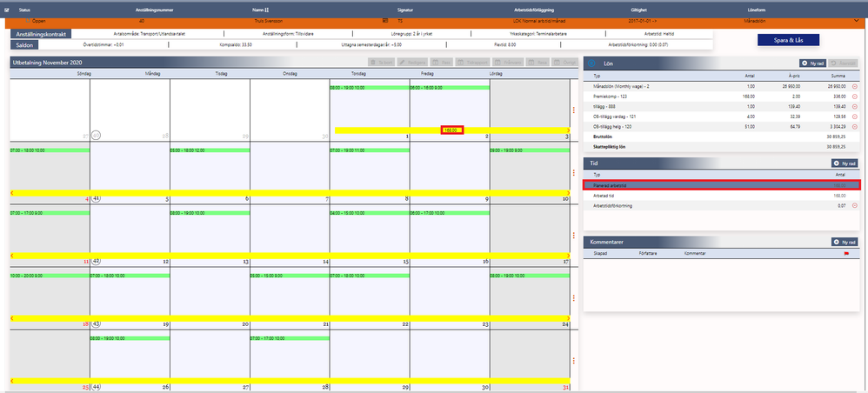The image size is (868, 393).
Task: Delete the Premiekomp - 123 wage row
Action: point(854,97)
